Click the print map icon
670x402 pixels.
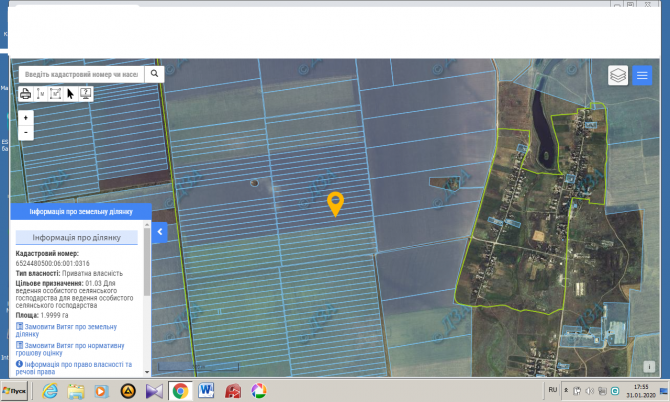point(25,94)
